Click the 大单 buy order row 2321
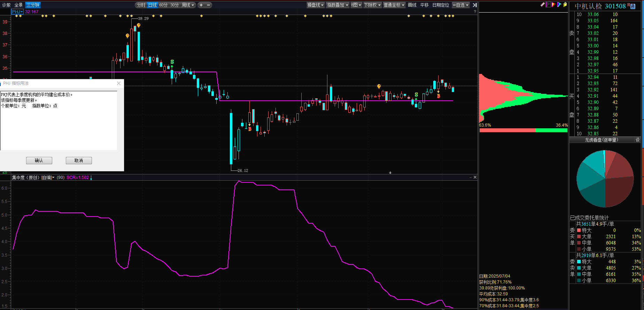This screenshot has height=310, width=644. [x=608, y=236]
